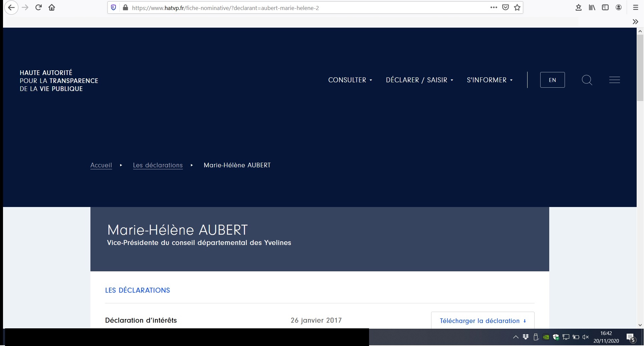Click the muted volume tray icon

point(586,337)
